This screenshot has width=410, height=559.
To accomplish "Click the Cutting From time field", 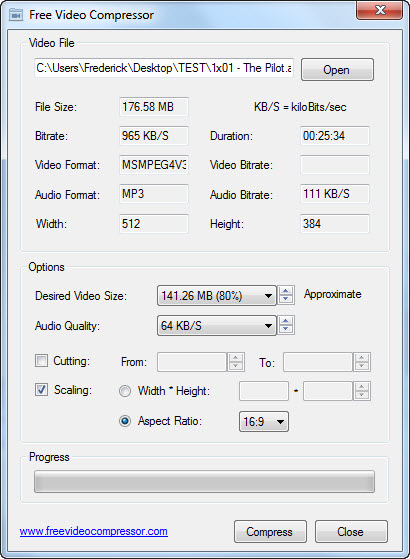I will point(192,362).
